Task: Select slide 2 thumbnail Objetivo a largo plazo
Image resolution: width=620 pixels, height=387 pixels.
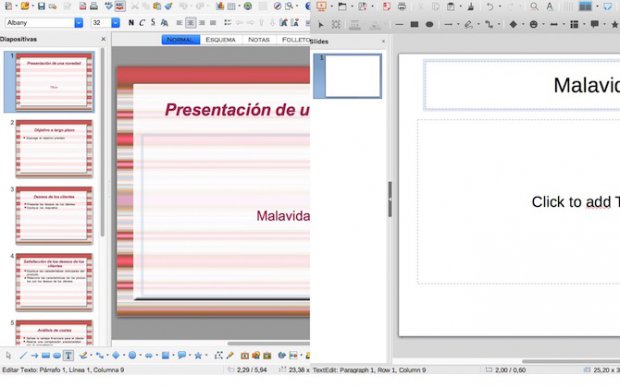Action: pos(54,149)
